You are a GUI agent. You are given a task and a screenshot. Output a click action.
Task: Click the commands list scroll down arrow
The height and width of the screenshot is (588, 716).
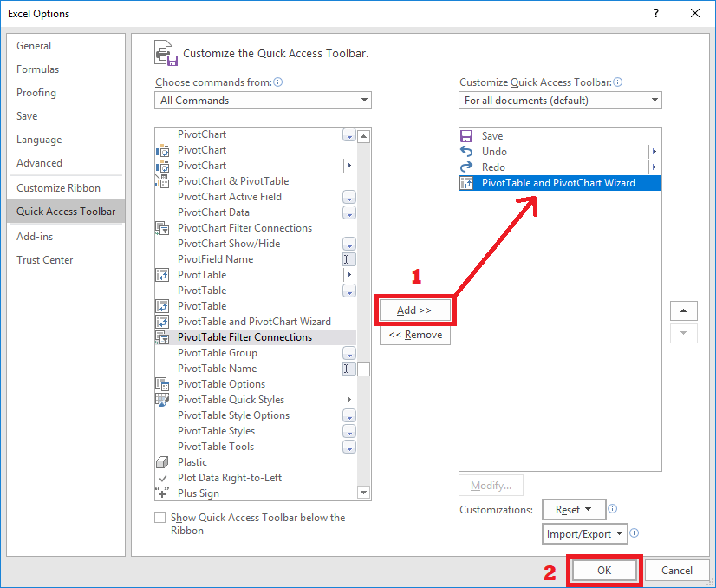[363, 493]
